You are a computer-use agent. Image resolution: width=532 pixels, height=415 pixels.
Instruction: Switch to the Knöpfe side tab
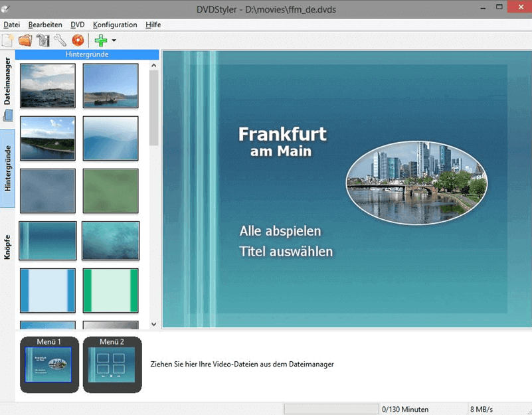[7, 247]
